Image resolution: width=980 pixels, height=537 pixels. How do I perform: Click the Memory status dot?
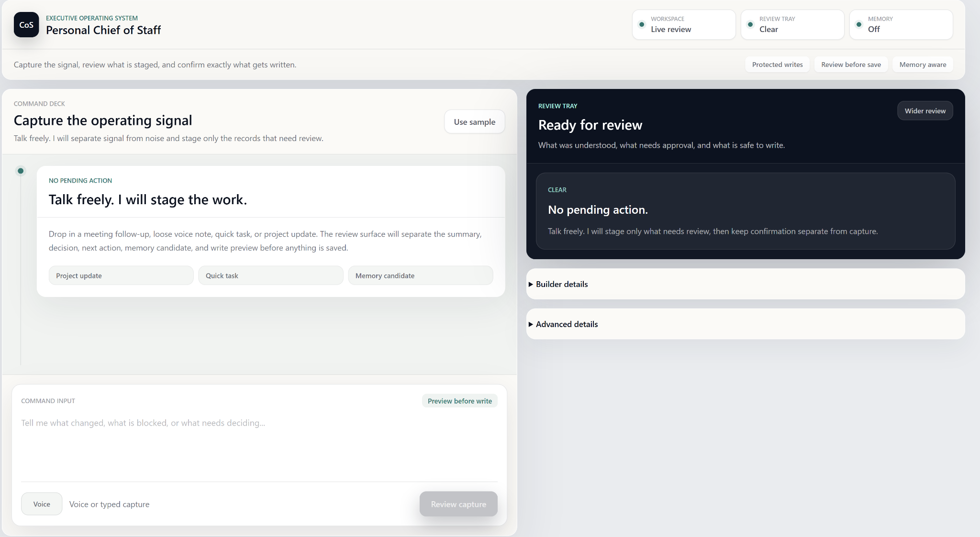859,24
